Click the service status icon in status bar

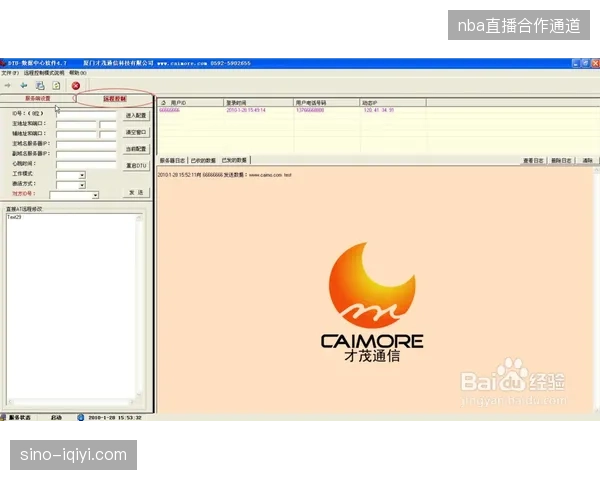click(3, 417)
